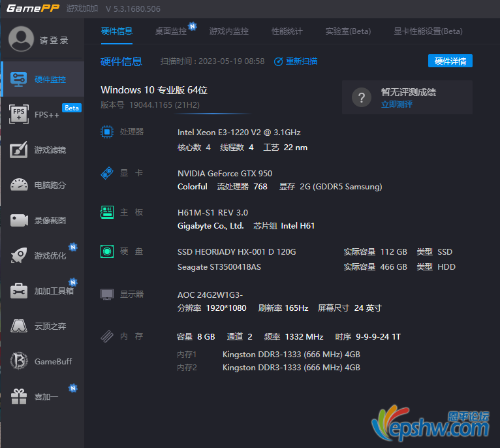This screenshot has height=448, width=500.
Task: Click the 768 stream processor count
Action: click(260, 187)
